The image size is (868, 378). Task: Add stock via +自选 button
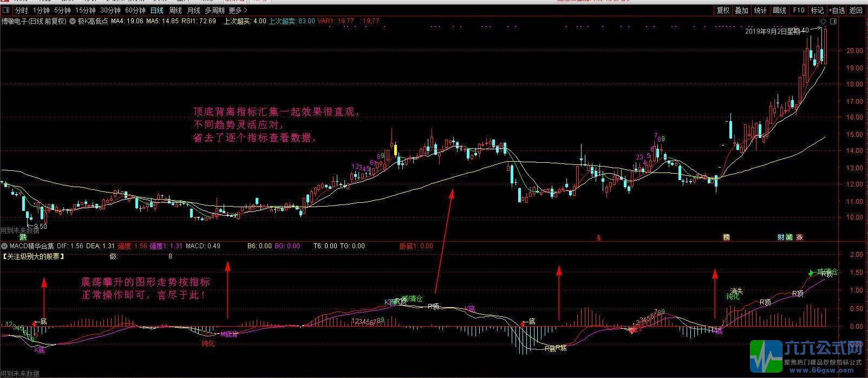coord(836,10)
